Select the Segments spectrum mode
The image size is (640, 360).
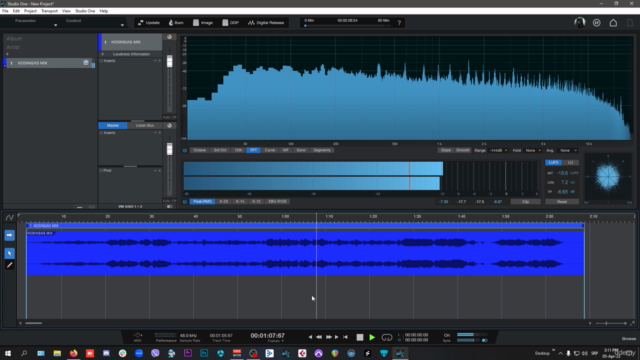(x=322, y=150)
